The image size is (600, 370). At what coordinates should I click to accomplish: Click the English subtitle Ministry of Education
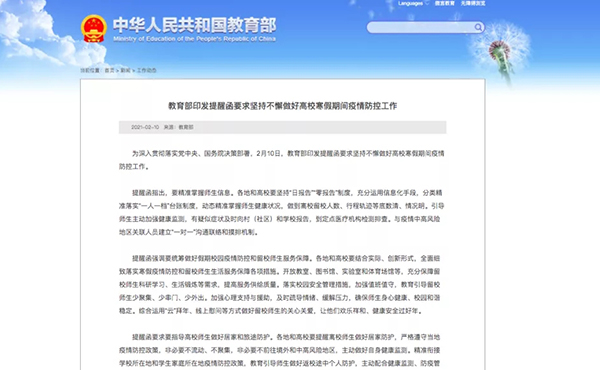[194, 39]
